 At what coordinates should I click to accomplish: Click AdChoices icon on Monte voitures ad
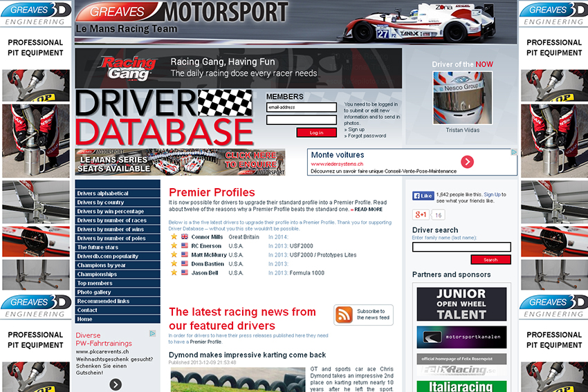514,152
